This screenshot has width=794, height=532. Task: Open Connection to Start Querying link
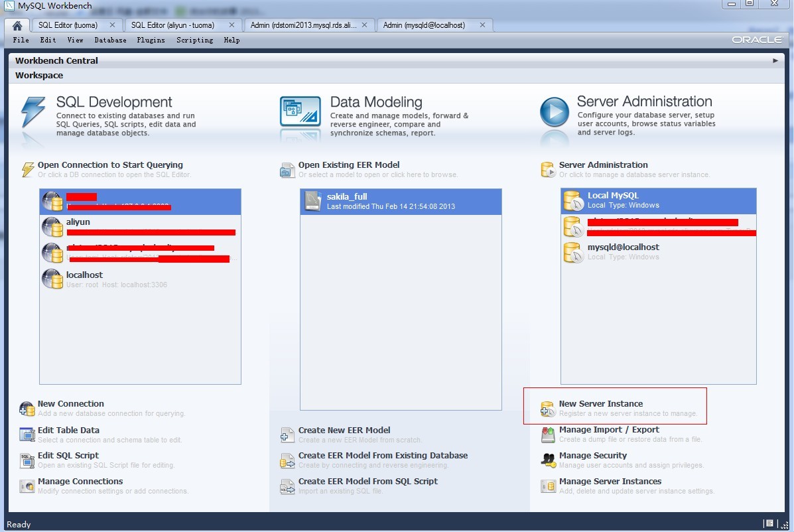point(110,165)
